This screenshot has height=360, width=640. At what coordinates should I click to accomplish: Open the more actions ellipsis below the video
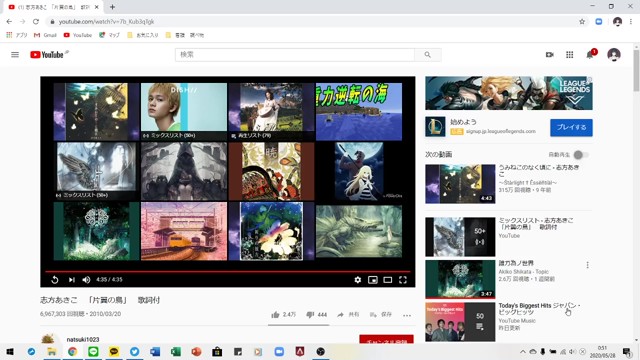click(407, 315)
